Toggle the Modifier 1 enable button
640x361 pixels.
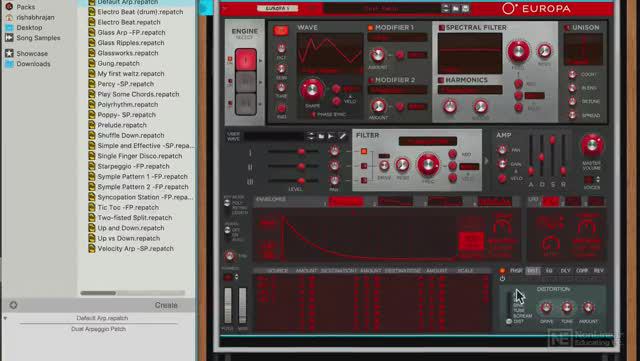[371, 28]
